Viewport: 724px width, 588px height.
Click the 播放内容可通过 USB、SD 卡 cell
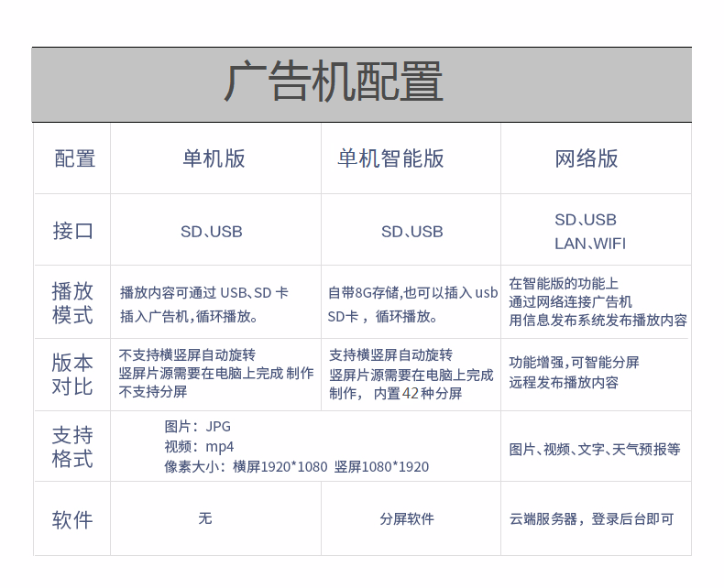204,293
